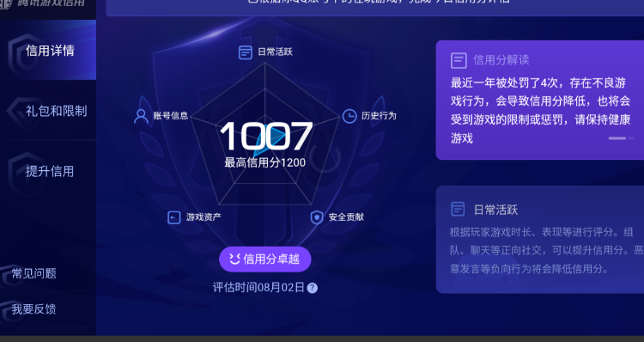Select the 历史行为 label on the chart
The width and height of the screenshot is (644, 342).
(379, 116)
